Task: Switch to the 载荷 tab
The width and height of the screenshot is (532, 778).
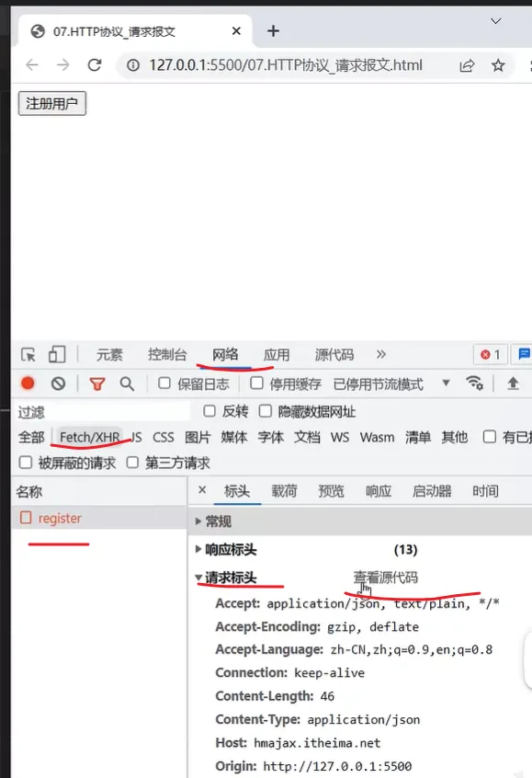Action: (284, 491)
